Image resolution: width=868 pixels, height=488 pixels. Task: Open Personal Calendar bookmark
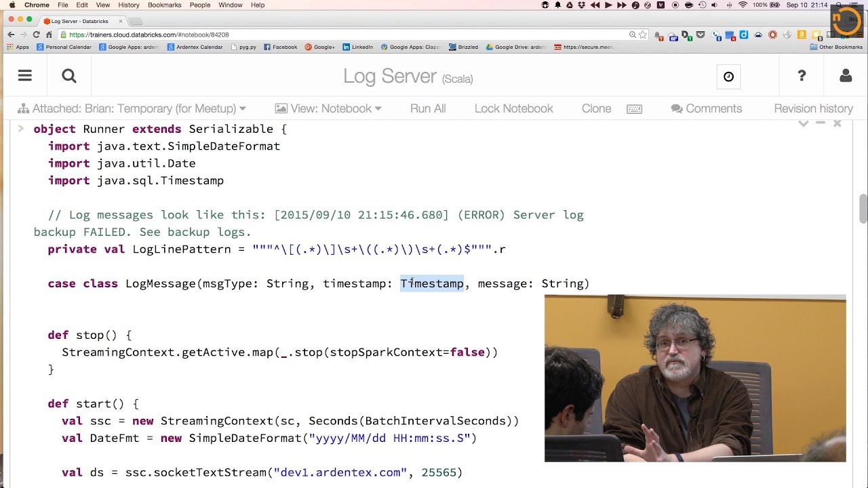pos(64,47)
